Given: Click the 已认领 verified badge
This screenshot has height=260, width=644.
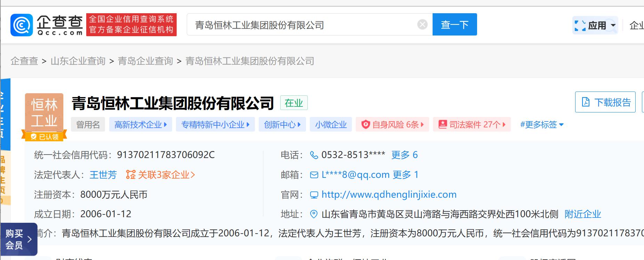Looking at the screenshot, I should (x=44, y=137).
